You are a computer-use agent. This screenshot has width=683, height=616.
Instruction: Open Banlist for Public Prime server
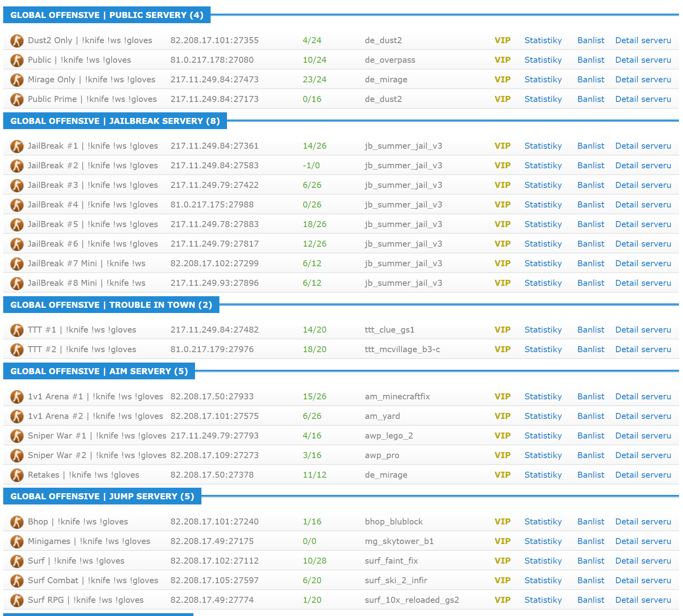(x=591, y=99)
